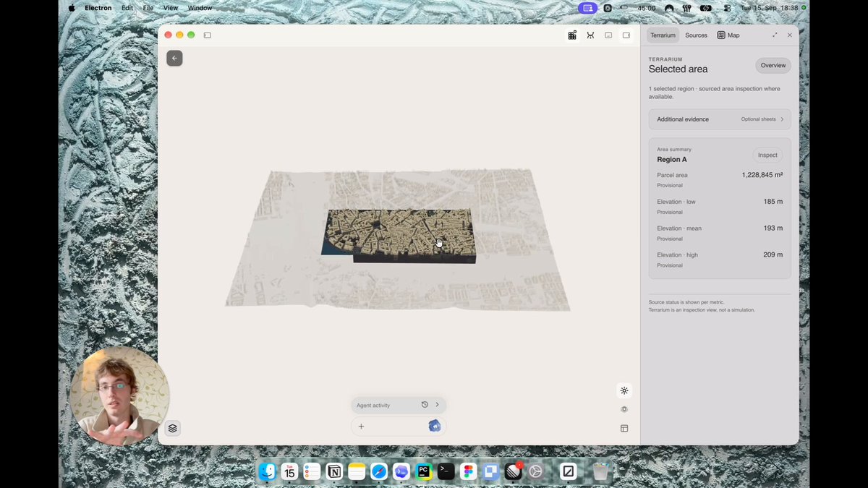The width and height of the screenshot is (868, 488).
Task: Launch Notion from the Dock
Action: point(334,471)
